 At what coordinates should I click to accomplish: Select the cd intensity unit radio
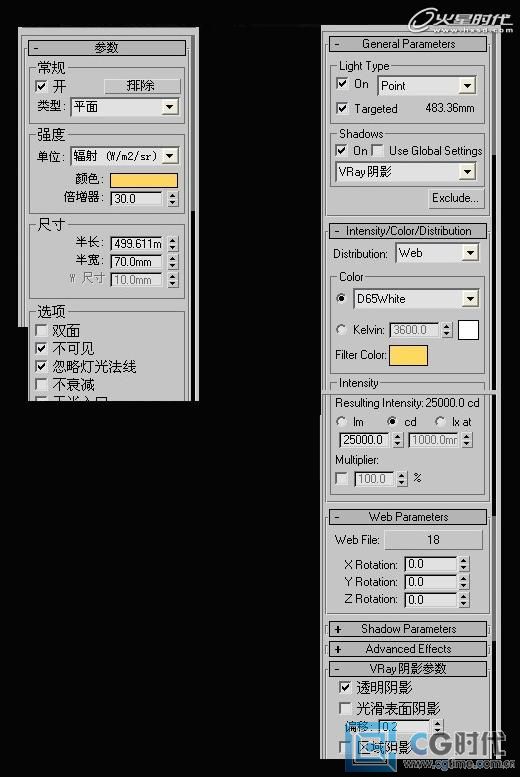[392, 422]
